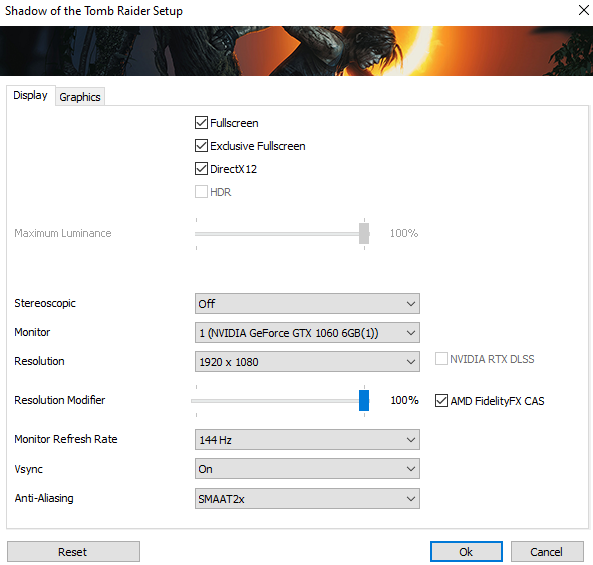Open the Anti-Aliasing dropdown

tap(307, 498)
